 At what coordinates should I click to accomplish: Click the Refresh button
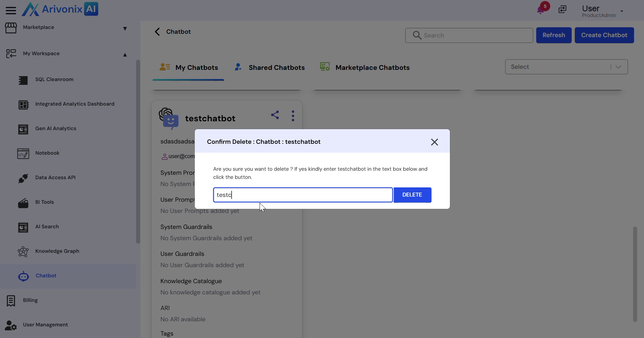(554, 35)
